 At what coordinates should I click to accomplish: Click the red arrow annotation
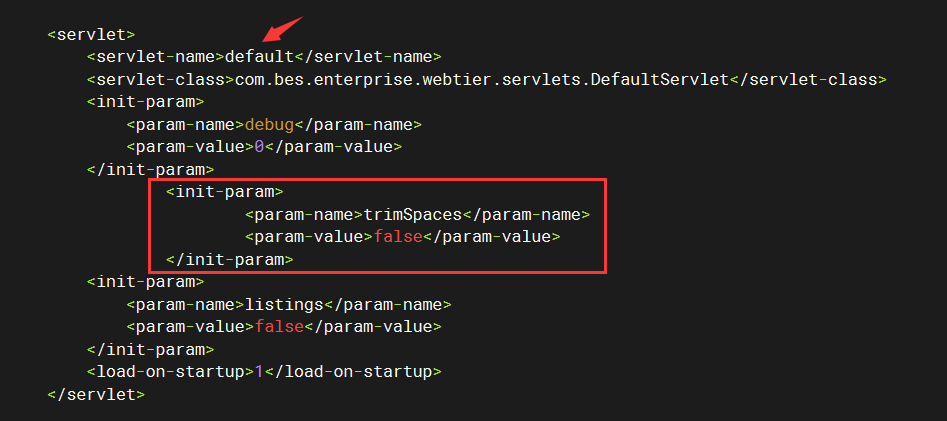(279, 31)
